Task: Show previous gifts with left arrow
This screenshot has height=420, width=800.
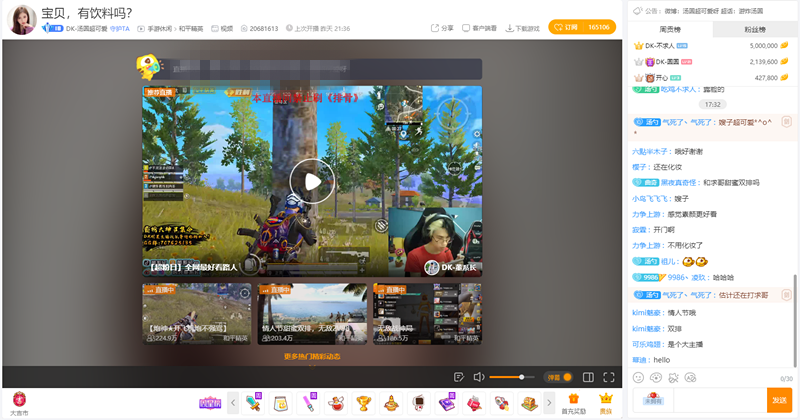Action: click(233, 403)
